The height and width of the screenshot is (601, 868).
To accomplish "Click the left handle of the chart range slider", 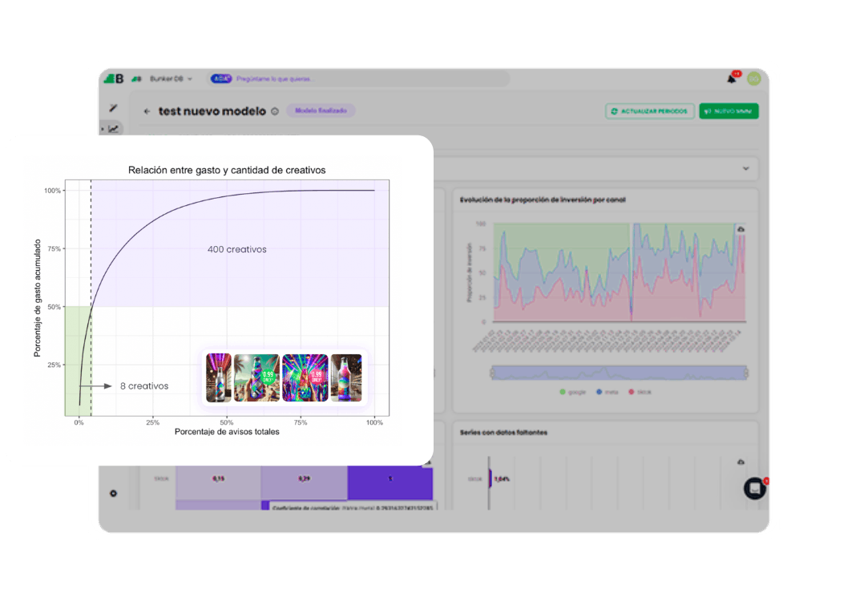I will point(491,373).
